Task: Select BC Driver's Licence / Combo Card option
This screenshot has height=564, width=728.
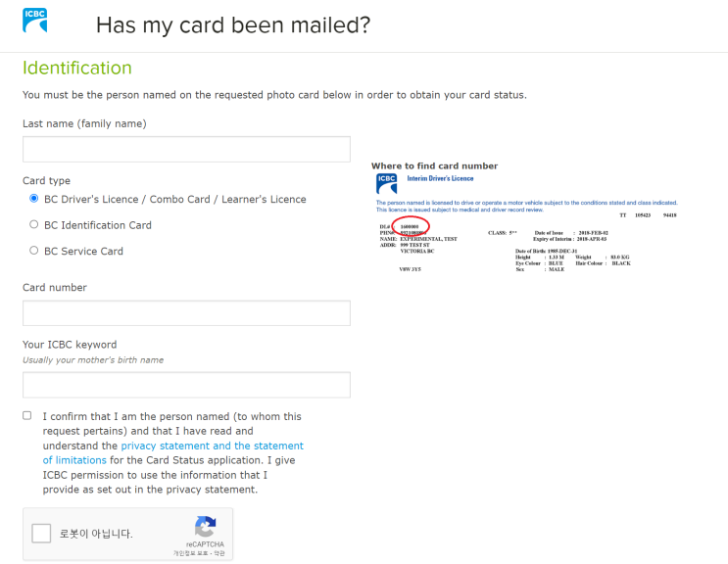Action: [34, 199]
